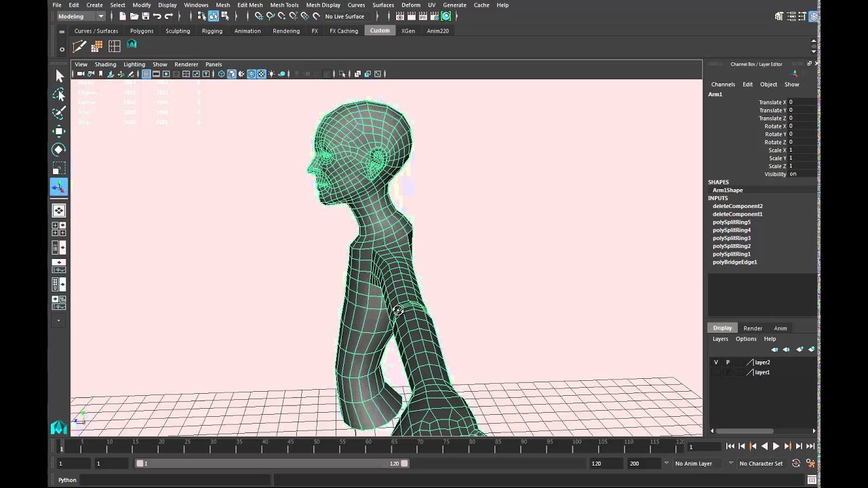The width and height of the screenshot is (868, 488).
Task: Select deleteComponent2 input node
Action: pyautogui.click(x=738, y=206)
